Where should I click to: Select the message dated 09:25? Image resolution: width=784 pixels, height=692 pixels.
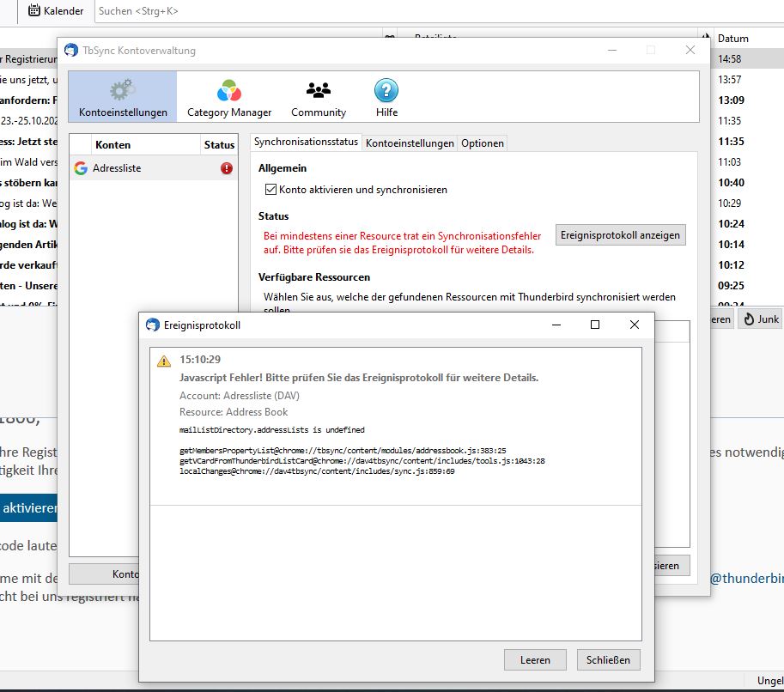point(731,286)
